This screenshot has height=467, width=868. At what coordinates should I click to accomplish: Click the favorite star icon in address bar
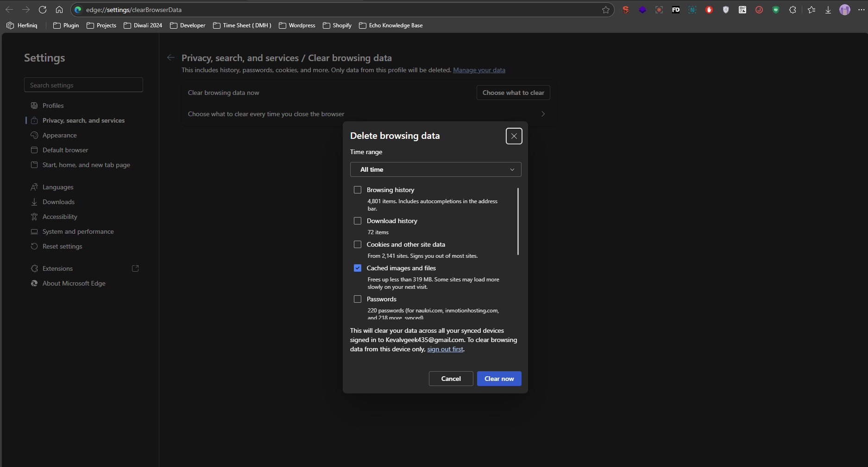[605, 10]
